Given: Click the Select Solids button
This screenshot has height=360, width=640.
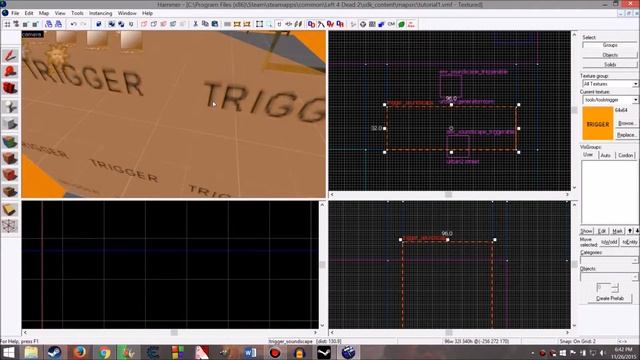Looking at the screenshot, I should coord(610,64).
